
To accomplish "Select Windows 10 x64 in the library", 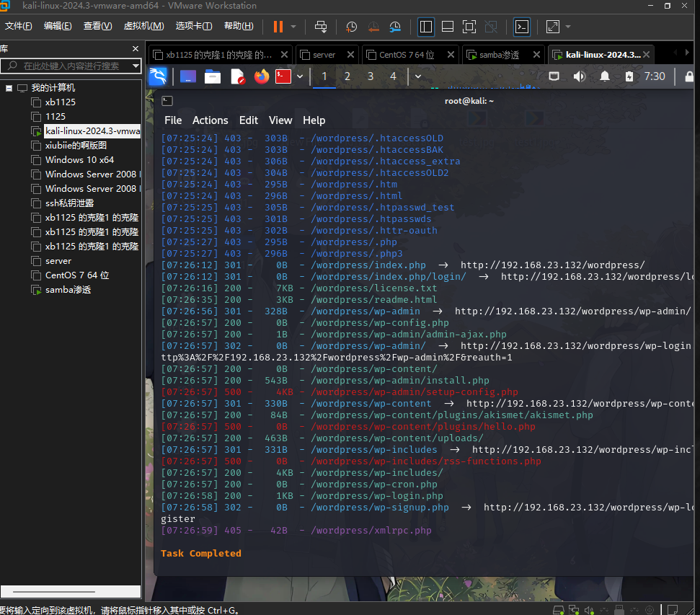I will pos(79,160).
